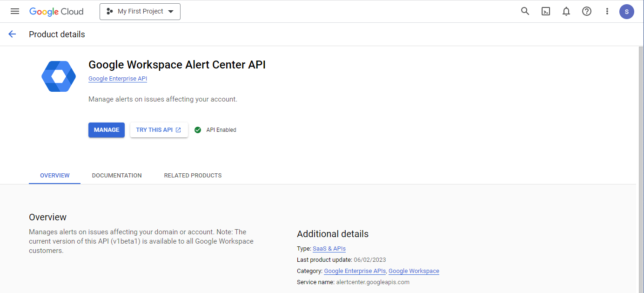Image resolution: width=644 pixels, height=293 pixels.
Task: Select the Overview tab
Action: click(x=55, y=176)
